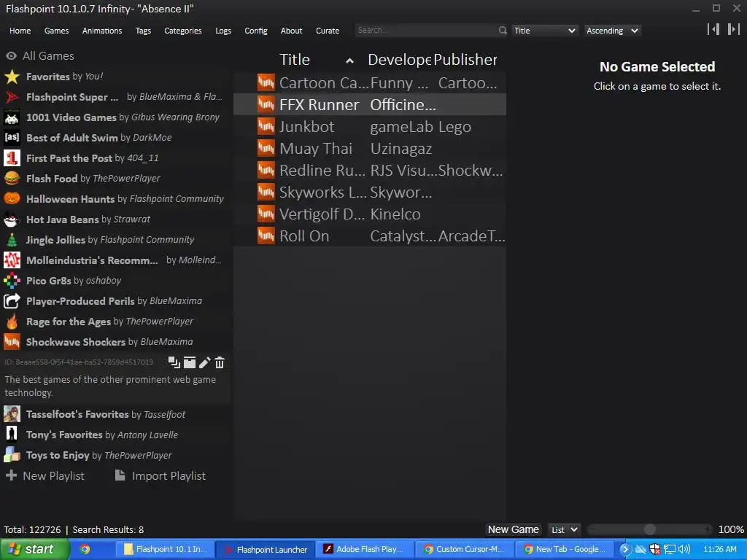Select the FFX Runner game row
The image size is (747, 560).
pos(370,105)
